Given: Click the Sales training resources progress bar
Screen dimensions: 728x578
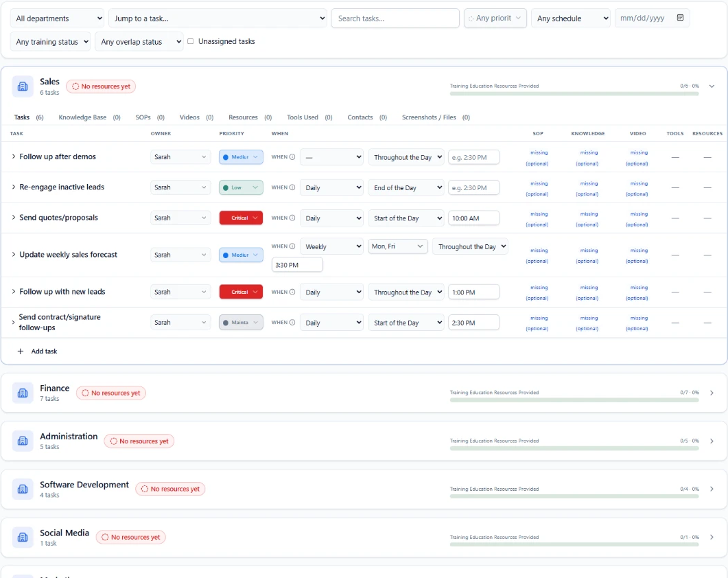Looking at the screenshot, I should point(574,94).
